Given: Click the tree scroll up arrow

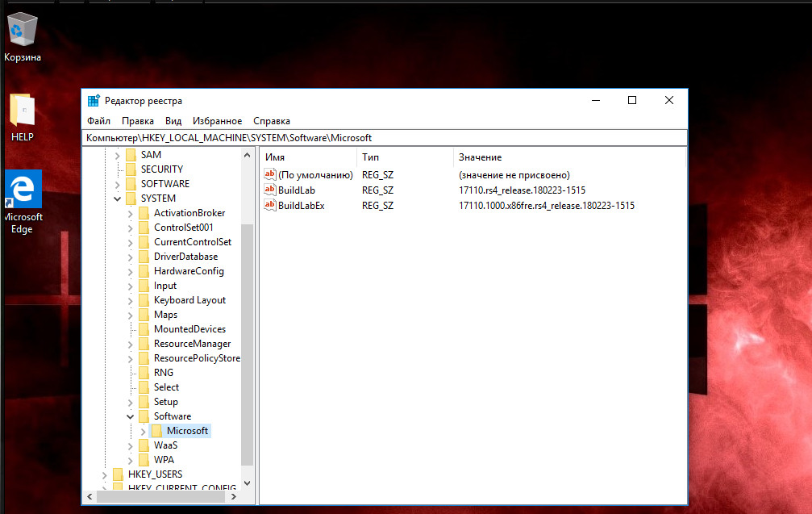Looking at the screenshot, I should [x=247, y=155].
